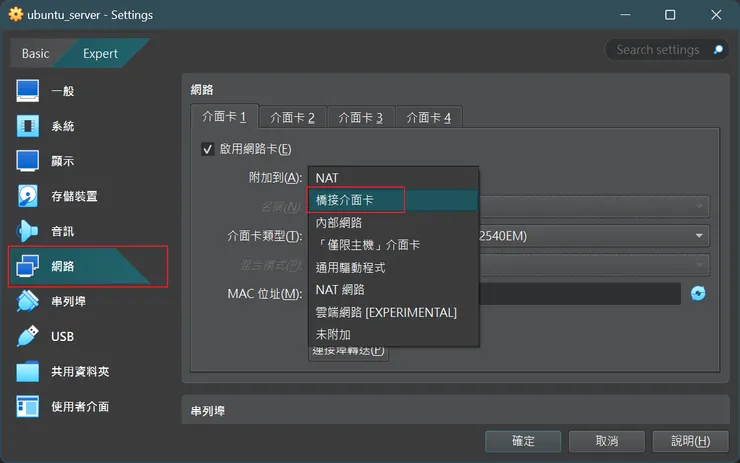The width and height of the screenshot is (740, 463).
Task: Switch to 介面卡 4 tab
Action: [x=429, y=118]
